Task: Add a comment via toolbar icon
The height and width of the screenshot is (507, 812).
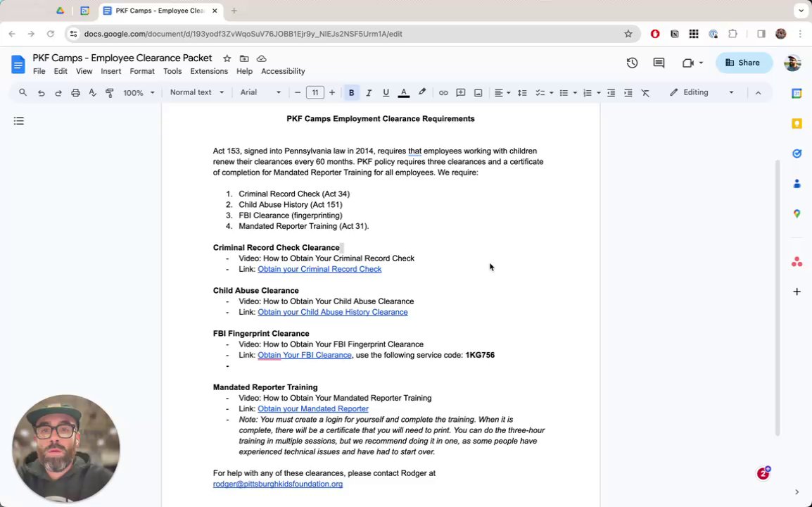Action: (460, 93)
